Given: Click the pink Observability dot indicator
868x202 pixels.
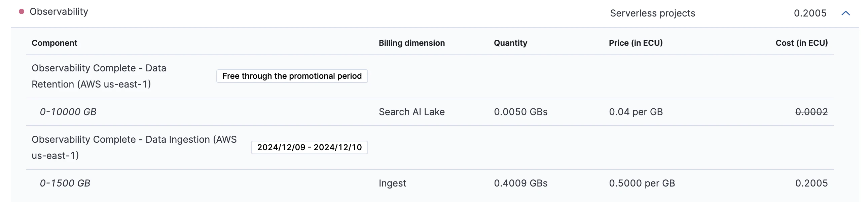Looking at the screenshot, I should [22, 11].
